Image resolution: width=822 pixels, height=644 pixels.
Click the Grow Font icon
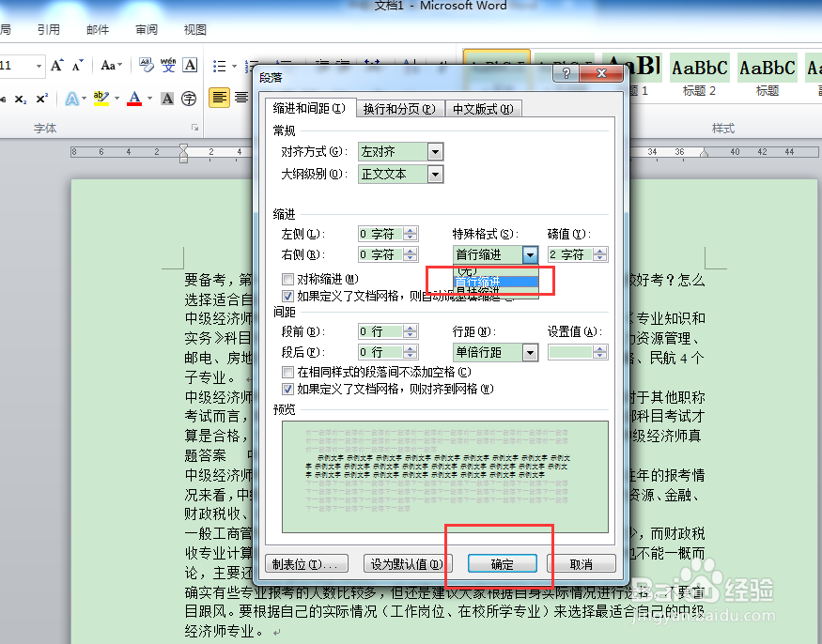[x=57, y=66]
